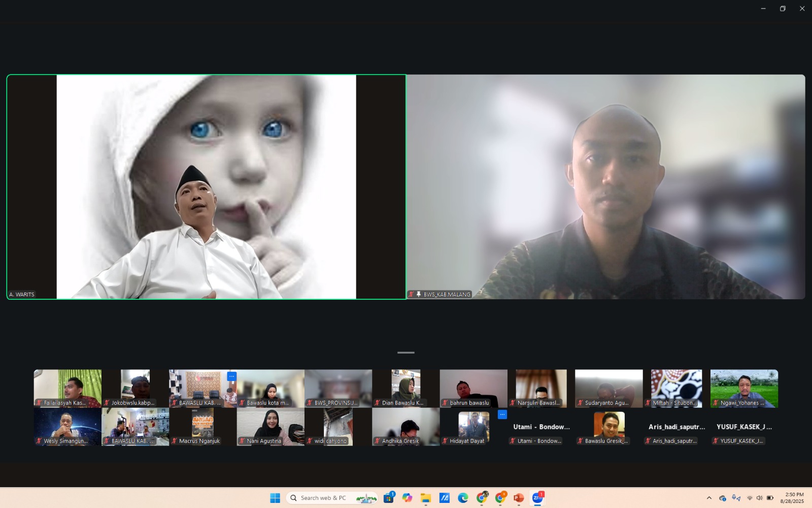The image size is (812, 508).
Task: Select the Ngawi_Yohanes participant thumbnail
Action: tap(744, 388)
